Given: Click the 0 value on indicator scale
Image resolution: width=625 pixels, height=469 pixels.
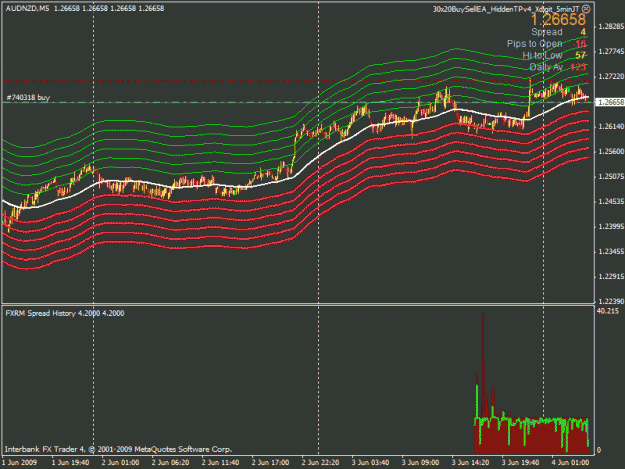Looking at the screenshot, I should coord(599,450).
